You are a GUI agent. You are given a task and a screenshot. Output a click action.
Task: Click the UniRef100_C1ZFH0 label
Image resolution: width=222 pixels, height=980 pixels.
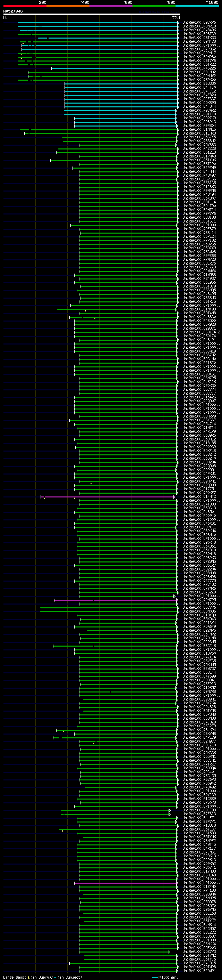199,887
